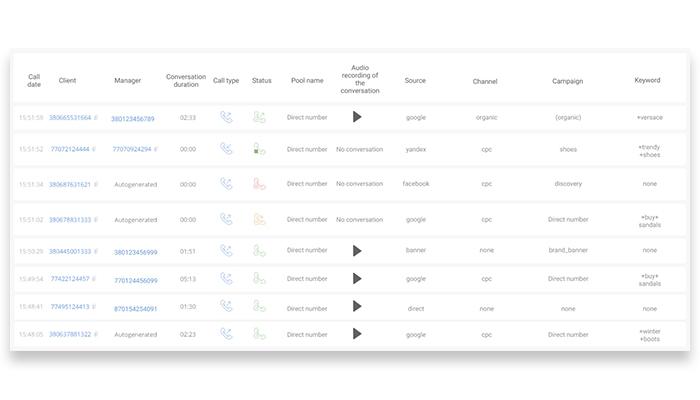Open client number 380445001333
700x400 pixels.
tap(70, 251)
